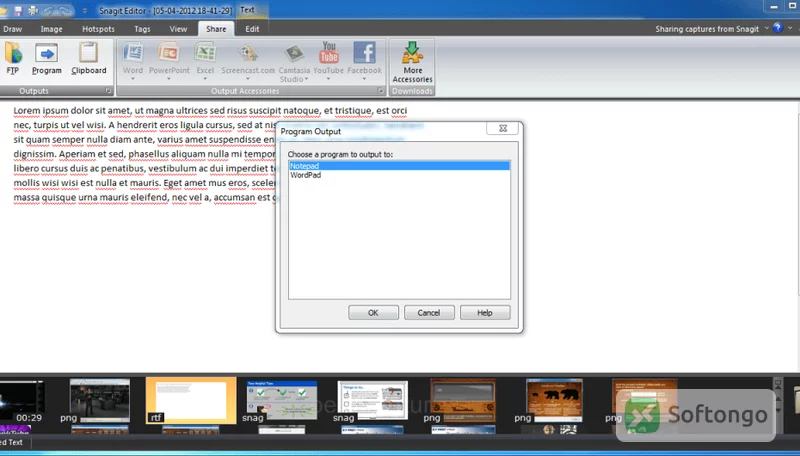Go to the Hotspots tab
This screenshot has height=456, width=800.
pyautogui.click(x=98, y=29)
